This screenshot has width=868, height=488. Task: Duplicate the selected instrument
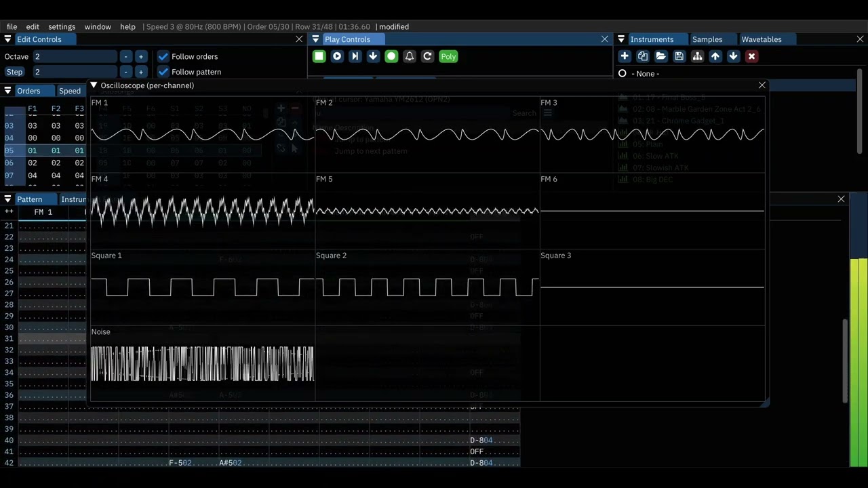(x=643, y=56)
